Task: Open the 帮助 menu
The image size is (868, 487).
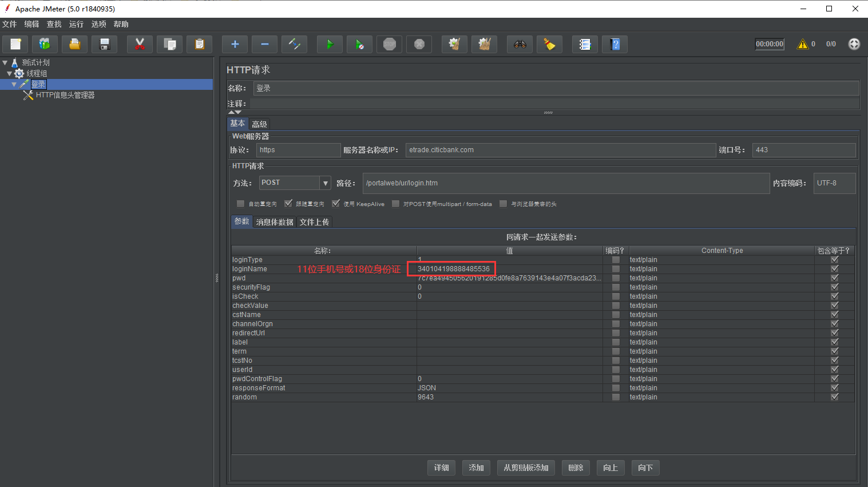Action: [121, 24]
